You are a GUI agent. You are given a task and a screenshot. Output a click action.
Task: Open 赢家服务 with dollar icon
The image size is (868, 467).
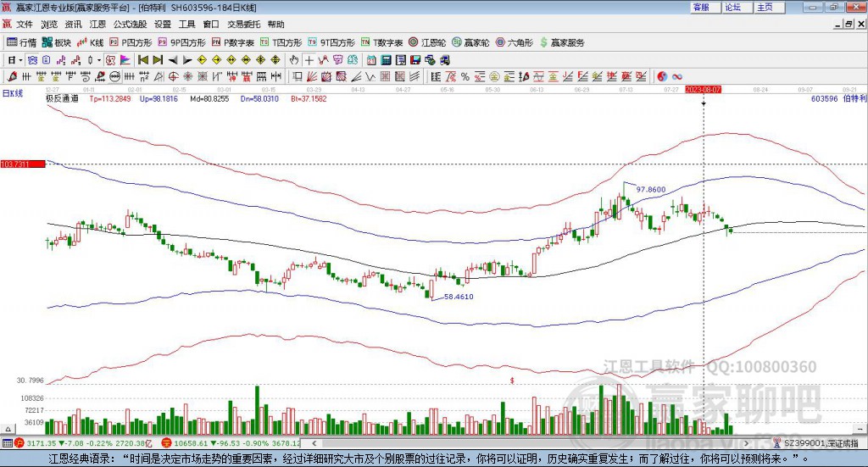[562, 42]
